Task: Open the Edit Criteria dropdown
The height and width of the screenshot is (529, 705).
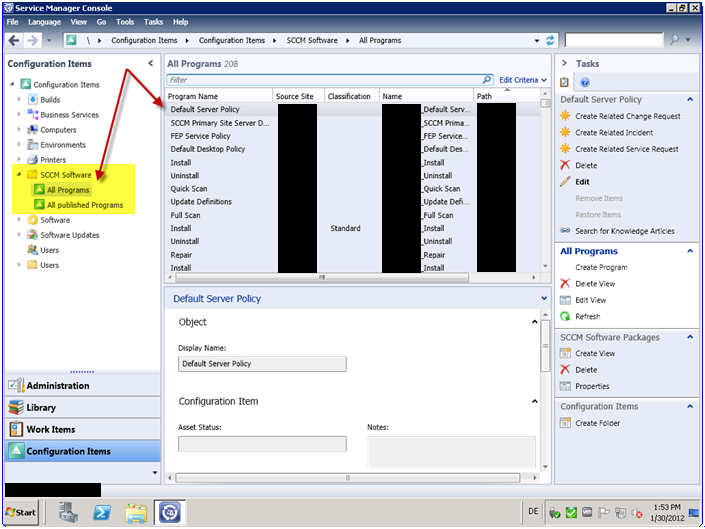Action: [x=523, y=80]
